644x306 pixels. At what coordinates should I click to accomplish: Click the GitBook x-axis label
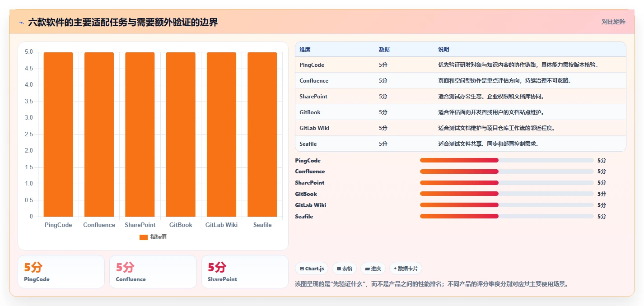[x=181, y=225]
